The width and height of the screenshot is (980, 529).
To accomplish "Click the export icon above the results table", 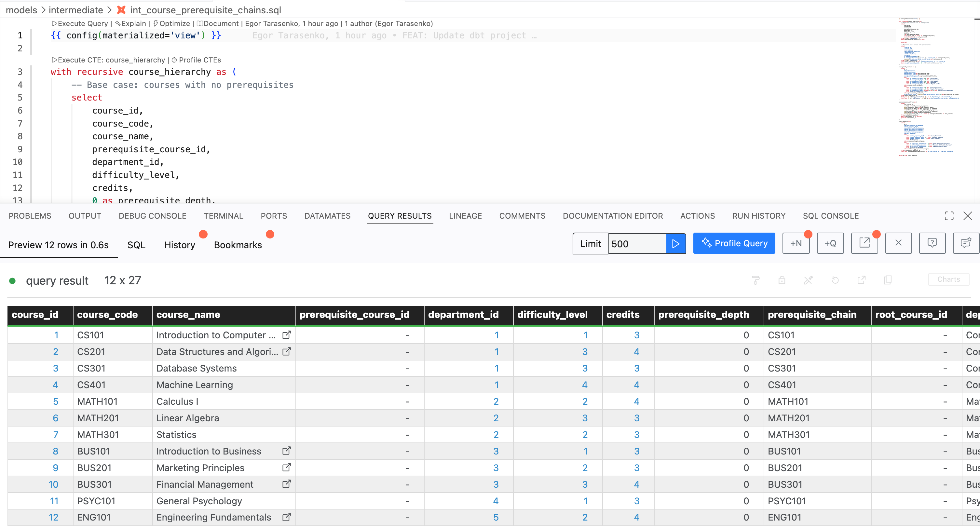I will click(x=861, y=280).
